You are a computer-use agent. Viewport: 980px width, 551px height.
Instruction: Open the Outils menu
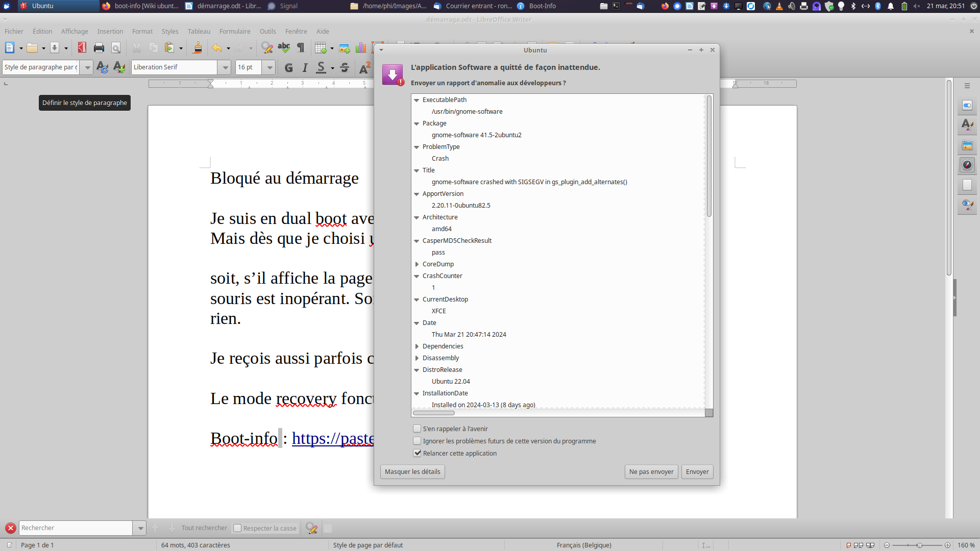click(x=267, y=32)
